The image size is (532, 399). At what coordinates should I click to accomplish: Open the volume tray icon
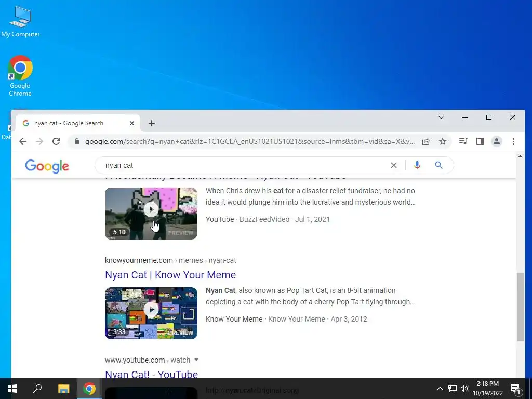(464, 389)
